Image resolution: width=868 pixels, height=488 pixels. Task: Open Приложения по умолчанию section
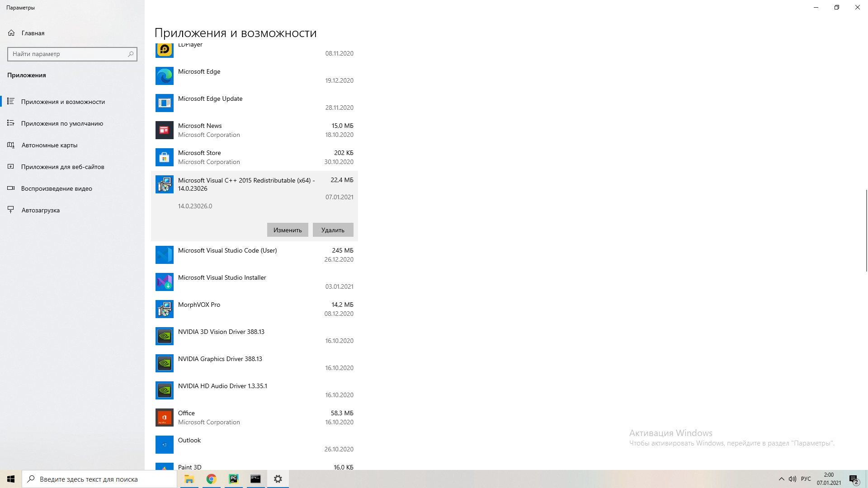click(x=72, y=123)
